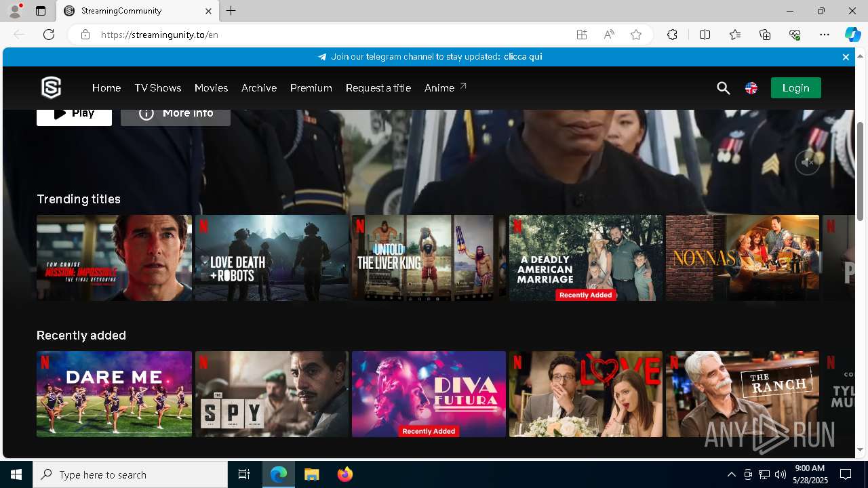Click the 'Trending titles' heading
This screenshot has height=488, width=868.
pos(79,199)
